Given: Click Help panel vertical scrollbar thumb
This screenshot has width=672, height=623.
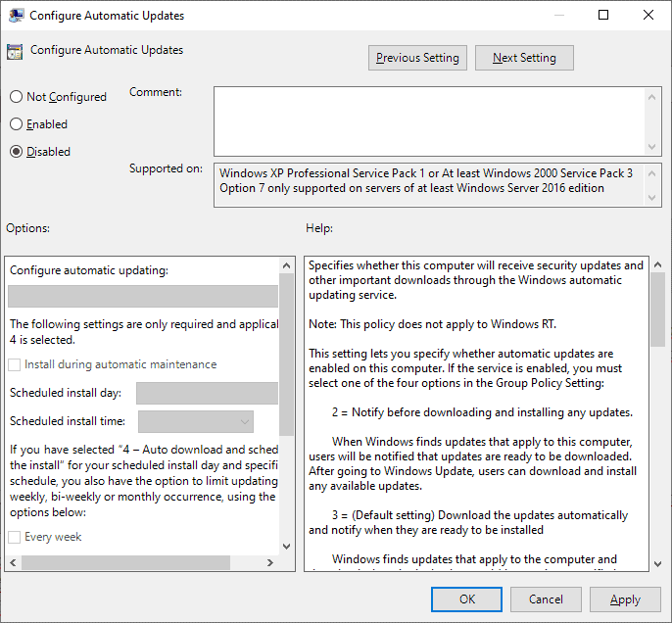Looking at the screenshot, I should tap(658, 310).
